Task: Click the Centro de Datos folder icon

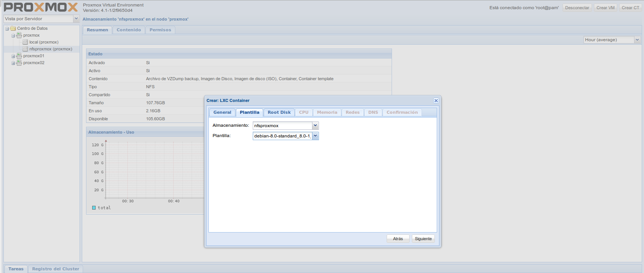Action: (x=13, y=29)
